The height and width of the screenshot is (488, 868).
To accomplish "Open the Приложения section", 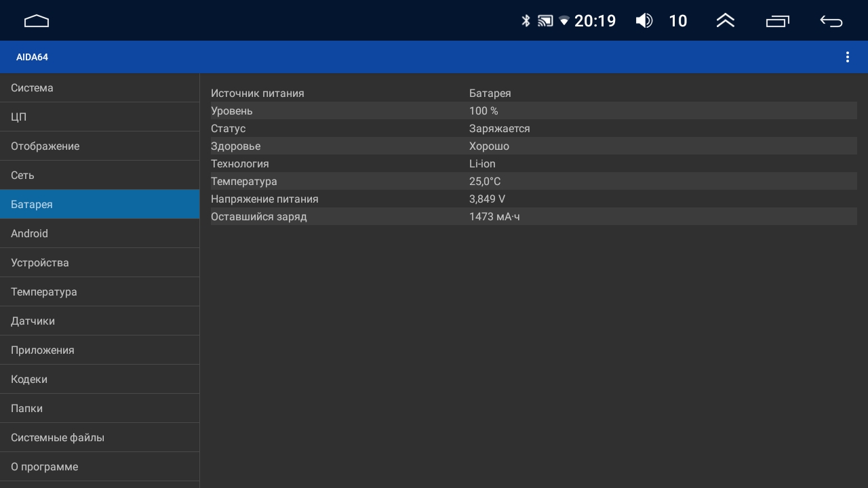I will [100, 350].
